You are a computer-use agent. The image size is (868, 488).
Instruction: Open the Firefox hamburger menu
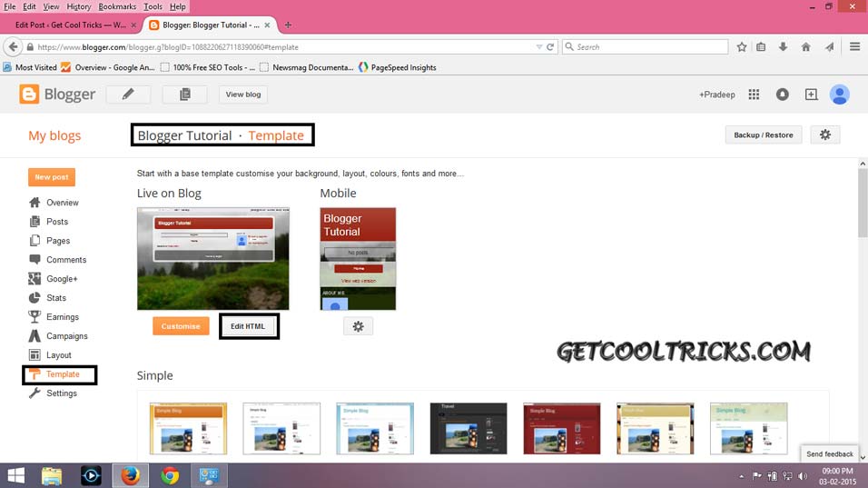pyautogui.click(x=854, y=47)
